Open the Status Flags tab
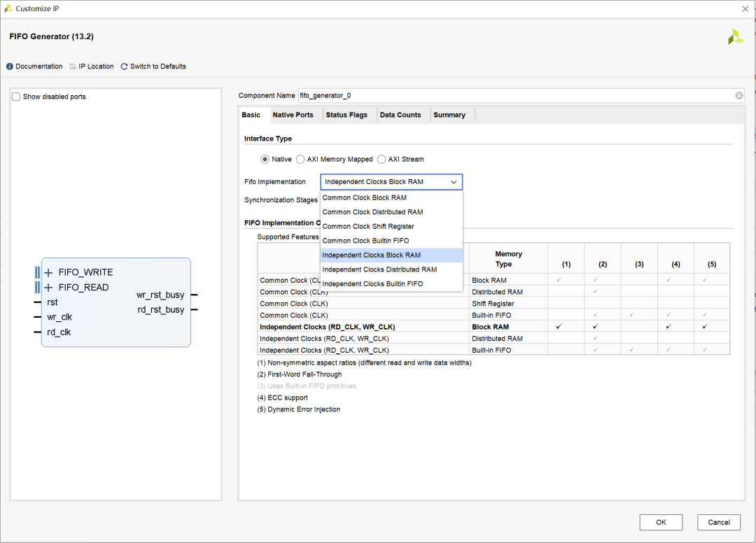Image resolution: width=756 pixels, height=543 pixels. pyautogui.click(x=346, y=115)
